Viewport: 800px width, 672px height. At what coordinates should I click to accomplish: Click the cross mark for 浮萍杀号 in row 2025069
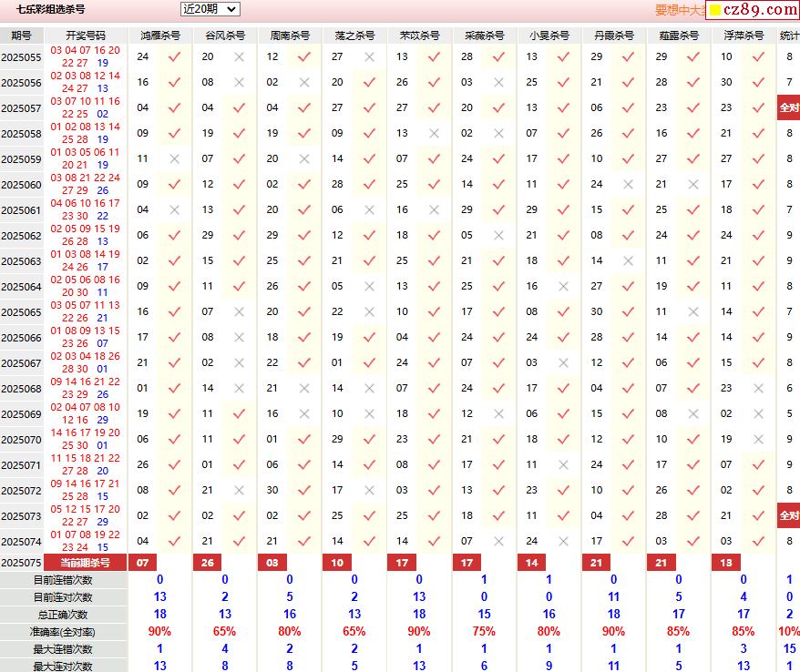point(759,413)
